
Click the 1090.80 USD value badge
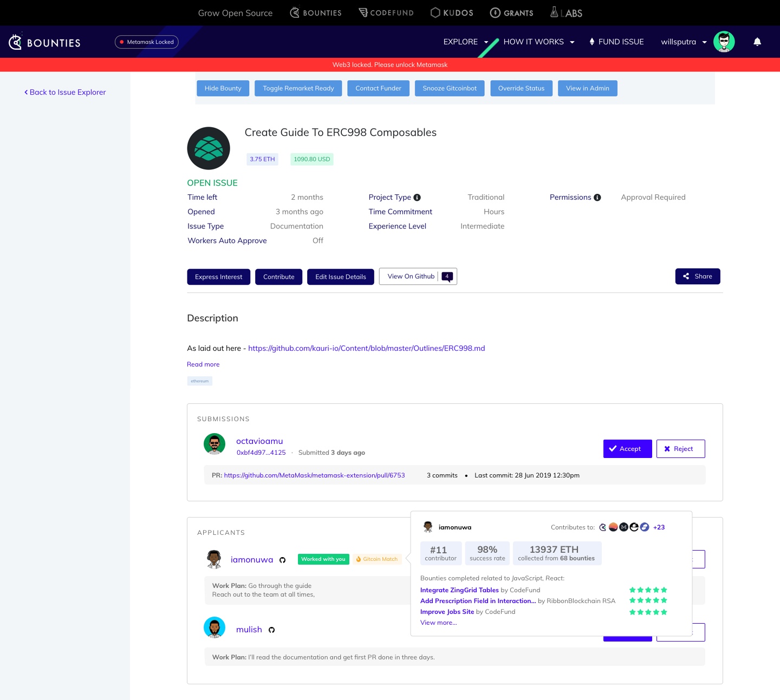[x=312, y=159]
